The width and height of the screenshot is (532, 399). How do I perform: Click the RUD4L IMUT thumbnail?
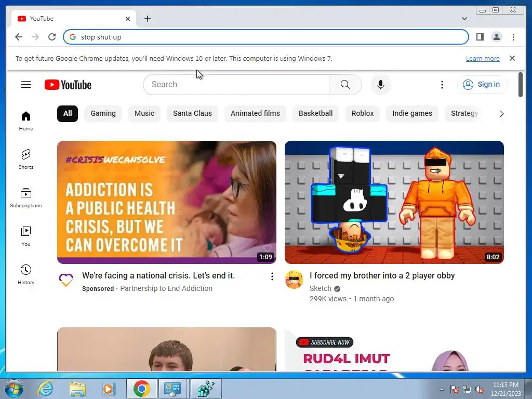(394, 349)
